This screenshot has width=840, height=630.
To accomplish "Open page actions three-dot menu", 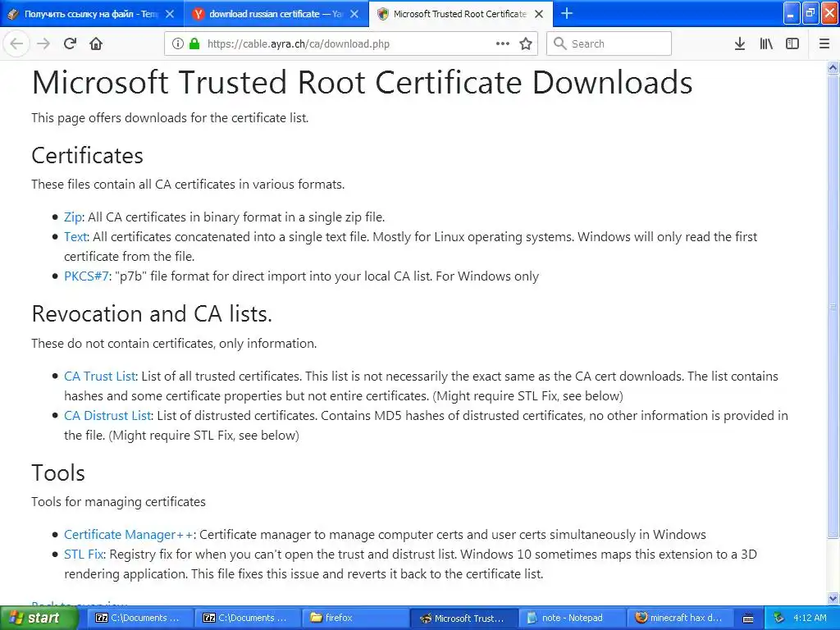I will point(503,43).
